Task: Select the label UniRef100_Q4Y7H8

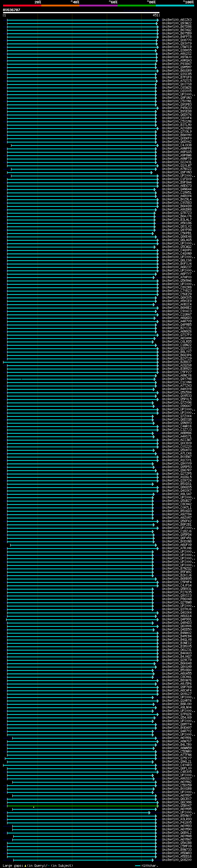Action: [177, 379]
